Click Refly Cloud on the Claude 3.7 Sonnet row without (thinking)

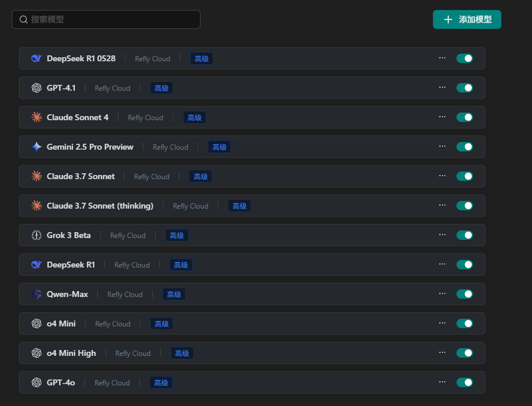pyautogui.click(x=152, y=177)
